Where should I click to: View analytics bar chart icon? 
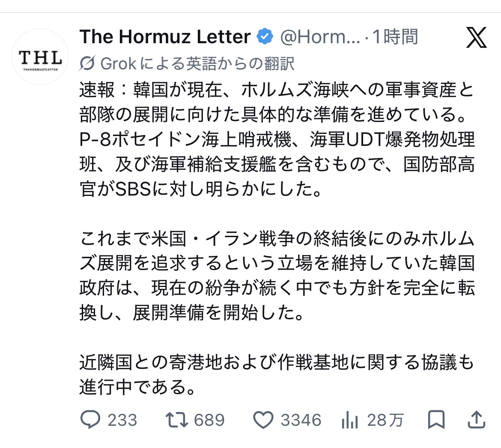(349, 420)
